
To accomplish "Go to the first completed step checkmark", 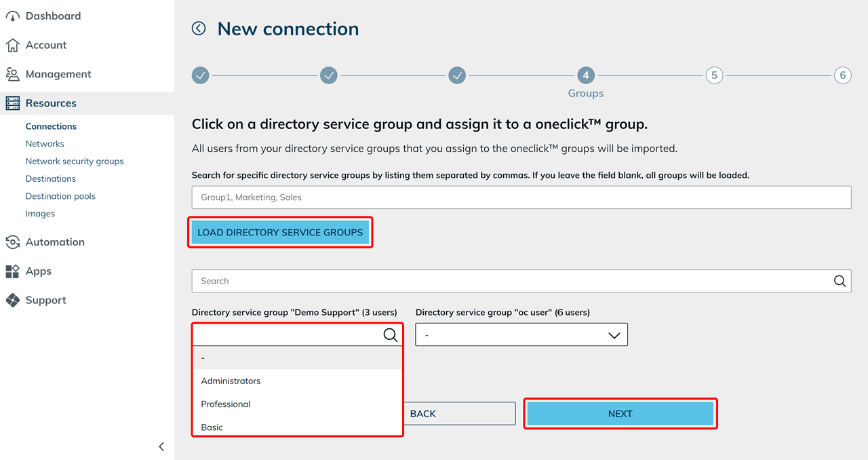I will (x=200, y=75).
